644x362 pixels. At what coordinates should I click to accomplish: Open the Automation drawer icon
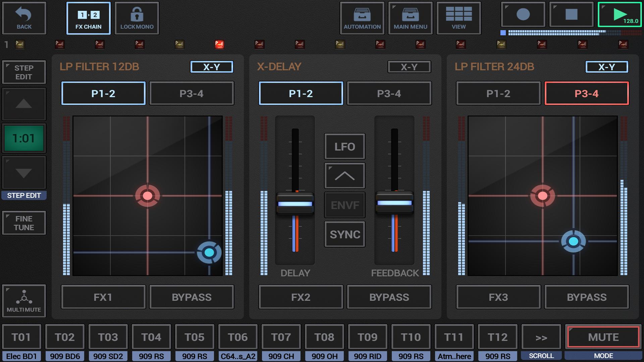[x=362, y=14]
